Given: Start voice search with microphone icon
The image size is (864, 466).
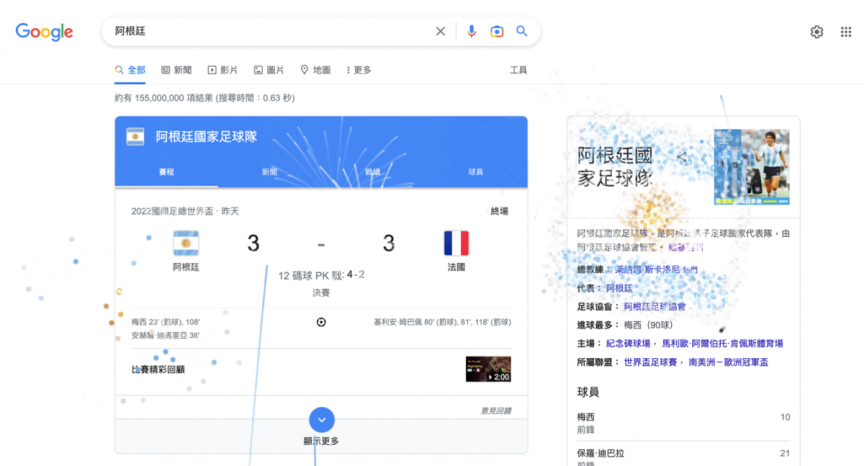Looking at the screenshot, I should [x=471, y=31].
